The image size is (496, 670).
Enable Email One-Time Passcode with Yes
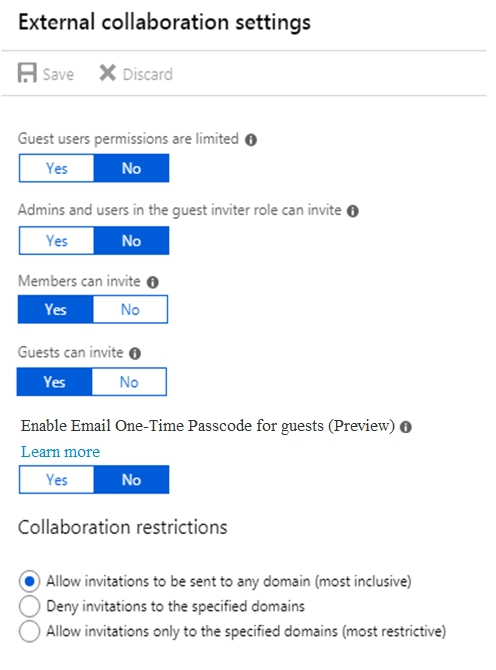(x=56, y=480)
